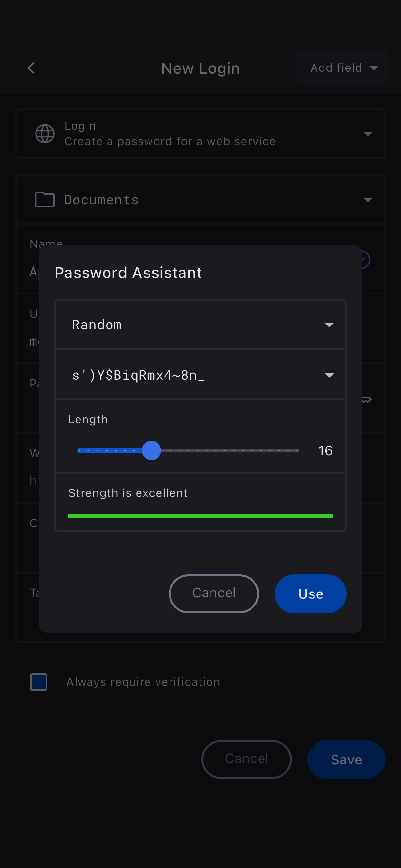Go back using the left chevron icon
The width and height of the screenshot is (401, 868).
31,68
